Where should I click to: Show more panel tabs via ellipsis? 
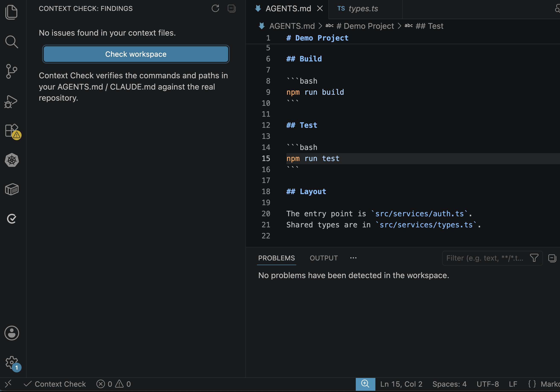tap(353, 258)
